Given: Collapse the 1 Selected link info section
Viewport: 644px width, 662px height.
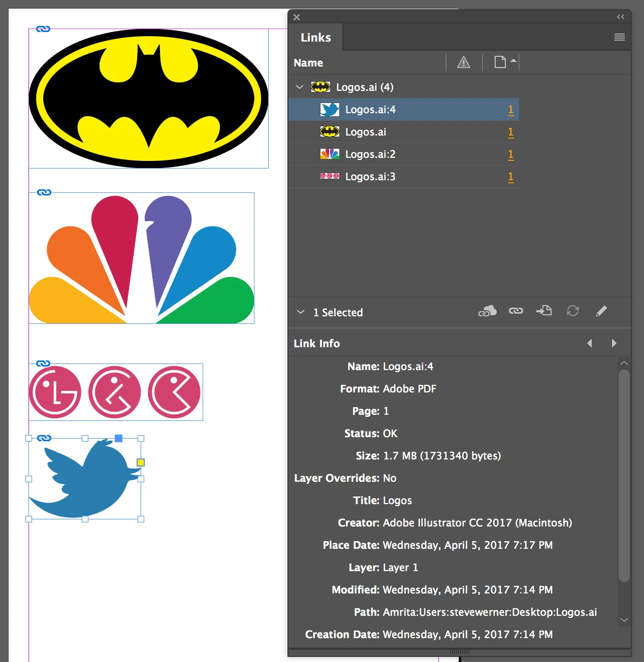Looking at the screenshot, I should pos(301,312).
